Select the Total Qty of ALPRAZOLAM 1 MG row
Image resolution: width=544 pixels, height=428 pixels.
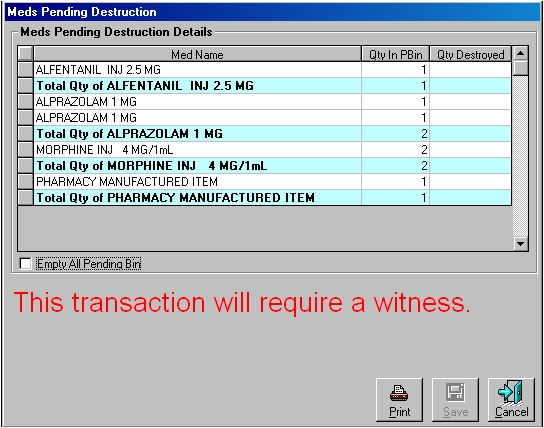(264, 134)
